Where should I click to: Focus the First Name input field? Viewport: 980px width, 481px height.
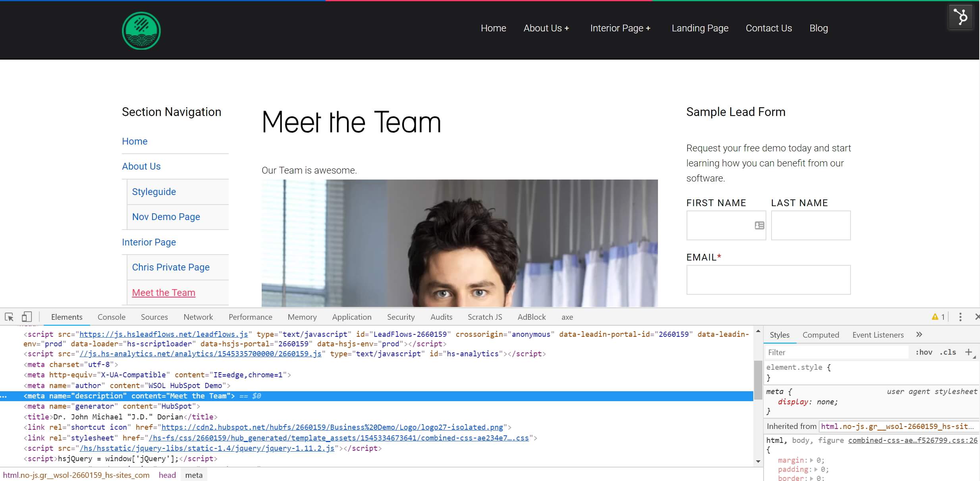click(x=726, y=226)
